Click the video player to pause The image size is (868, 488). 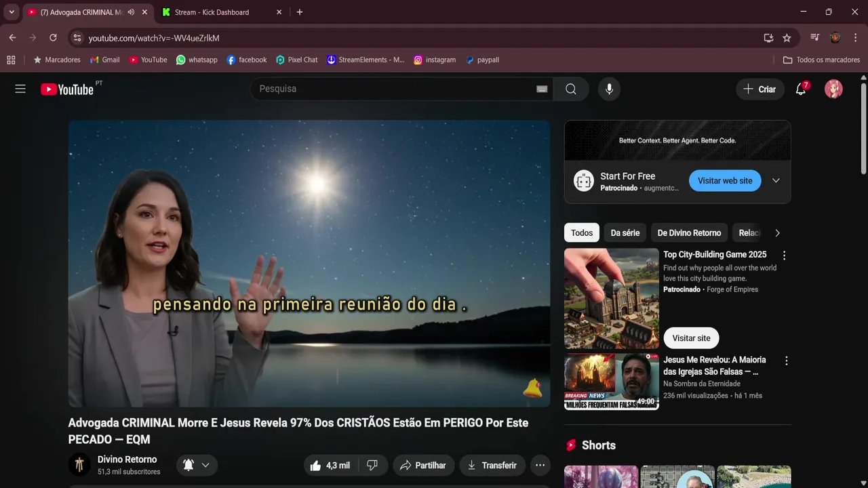(309, 264)
